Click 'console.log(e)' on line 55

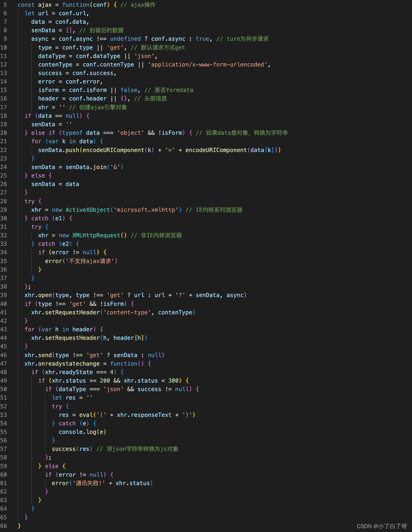[83, 432]
